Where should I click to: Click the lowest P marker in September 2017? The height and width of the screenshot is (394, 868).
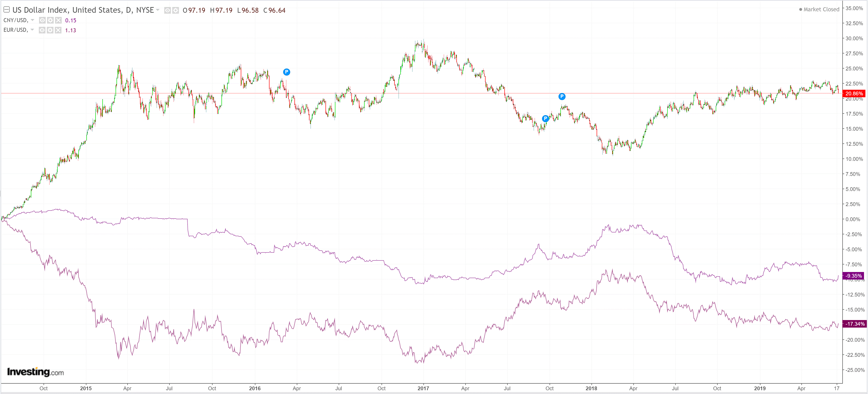tap(545, 119)
